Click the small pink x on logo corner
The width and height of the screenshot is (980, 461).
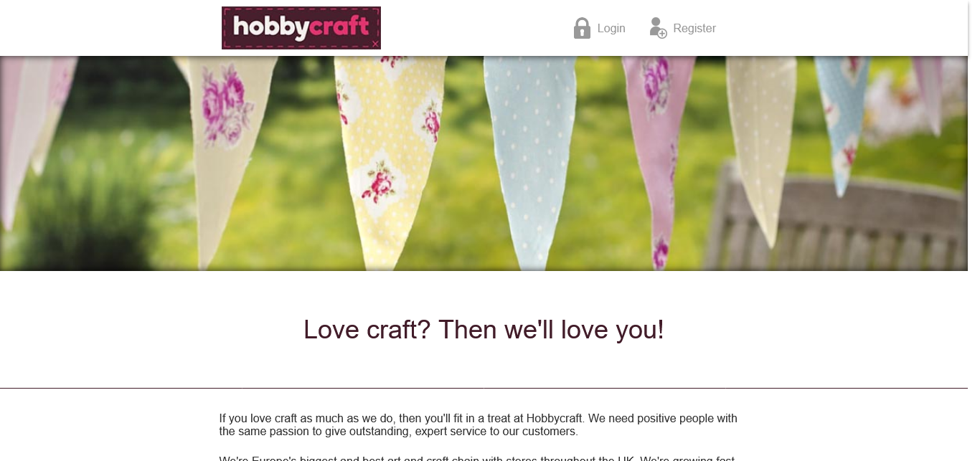[374, 44]
